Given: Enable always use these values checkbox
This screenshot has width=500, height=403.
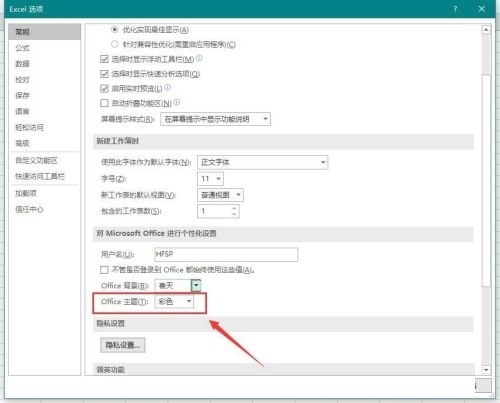Looking at the screenshot, I should click(104, 270).
